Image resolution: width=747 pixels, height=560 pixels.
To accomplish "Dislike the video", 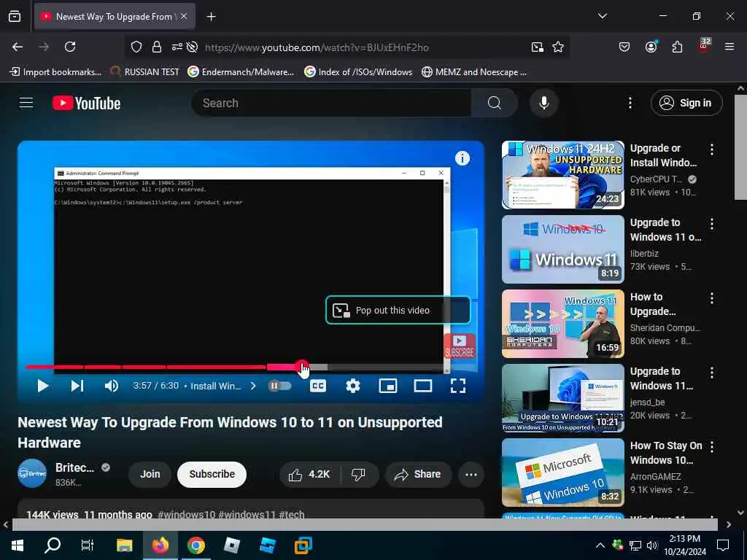I will [358, 474].
